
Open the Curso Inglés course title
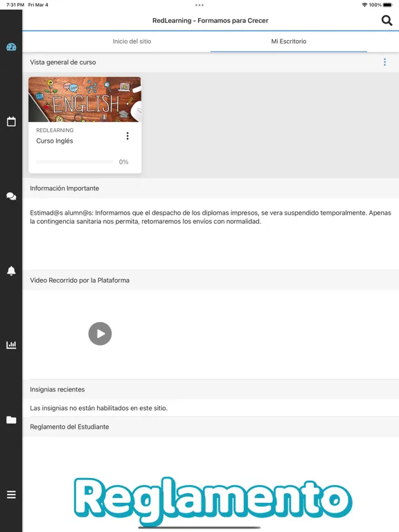[x=55, y=141]
